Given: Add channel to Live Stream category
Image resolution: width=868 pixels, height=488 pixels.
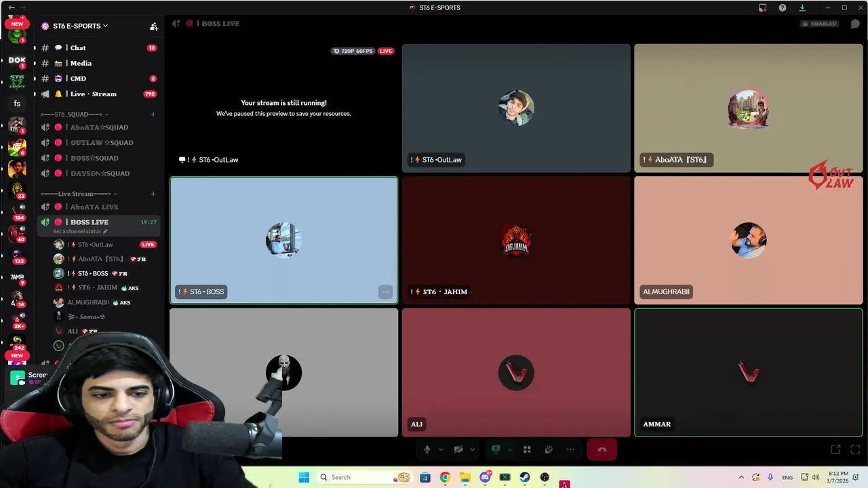Looking at the screenshot, I should [x=153, y=194].
